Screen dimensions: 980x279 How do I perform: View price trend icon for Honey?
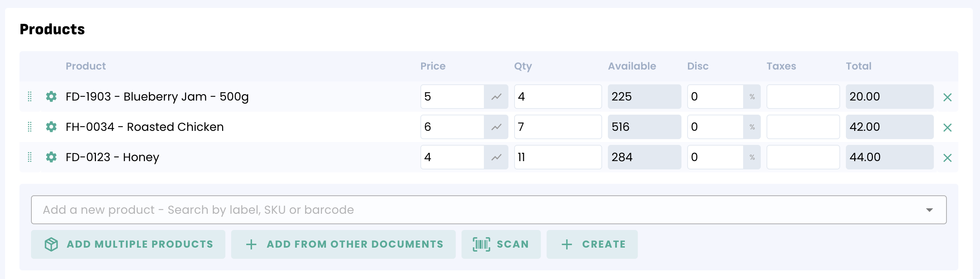click(x=496, y=157)
